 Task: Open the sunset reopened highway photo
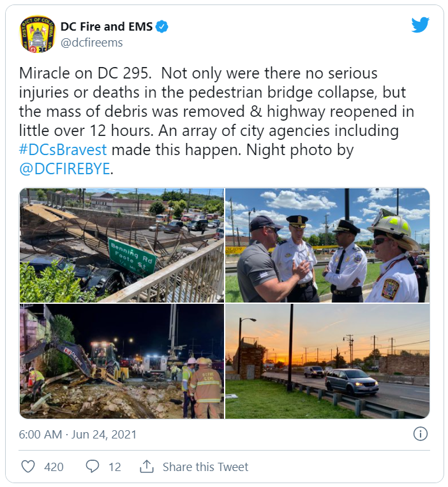tap(327, 361)
